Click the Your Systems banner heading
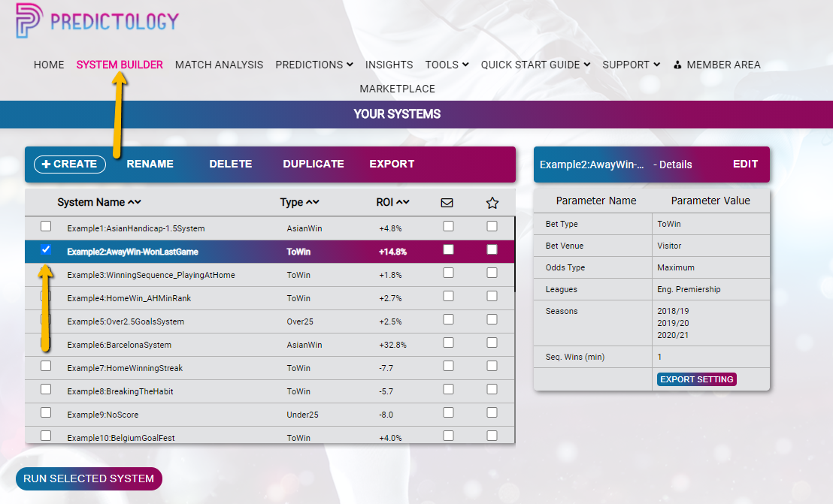This screenshot has height=504, width=833. pos(398,114)
